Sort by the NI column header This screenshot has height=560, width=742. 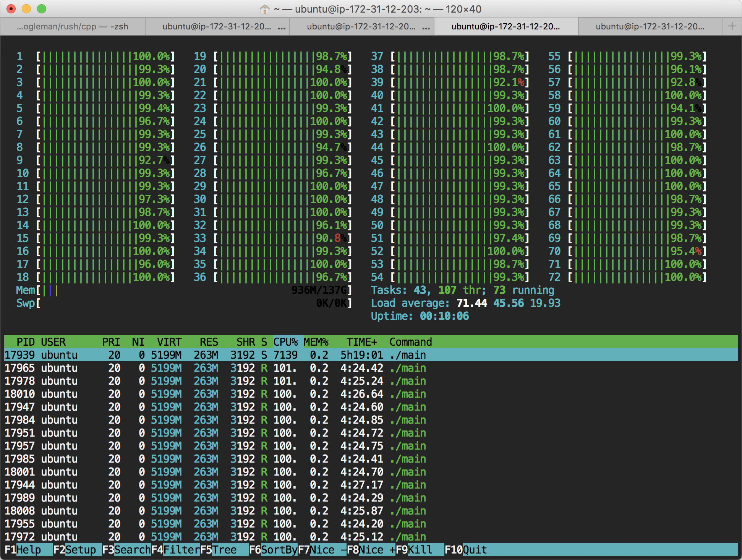(138, 342)
